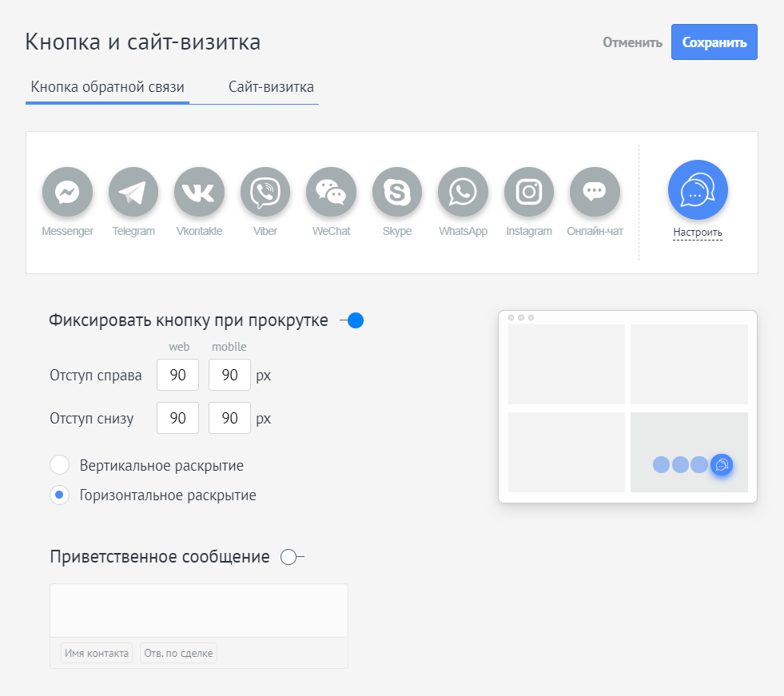Select the Instagram channel icon

529,192
